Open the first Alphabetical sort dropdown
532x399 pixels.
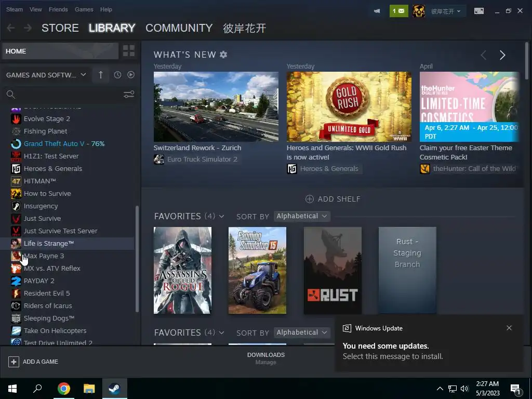302,216
